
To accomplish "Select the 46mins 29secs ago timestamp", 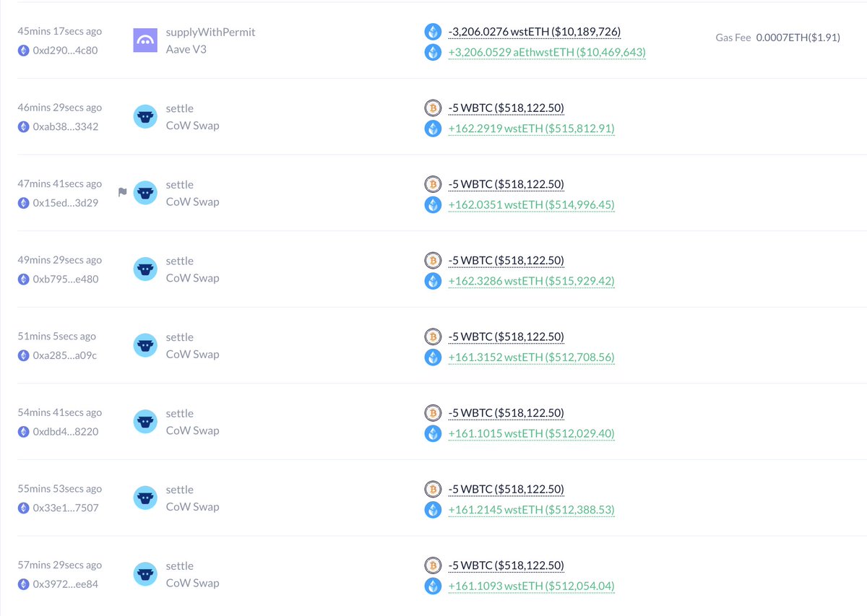I will point(60,108).
